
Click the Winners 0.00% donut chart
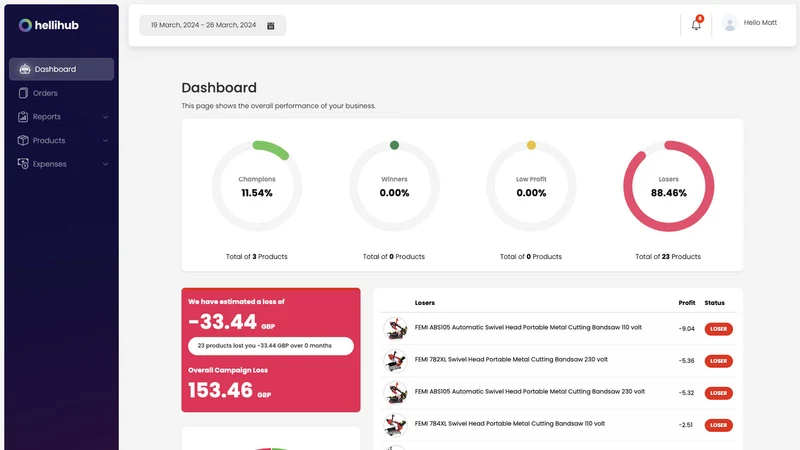(394, 186)
